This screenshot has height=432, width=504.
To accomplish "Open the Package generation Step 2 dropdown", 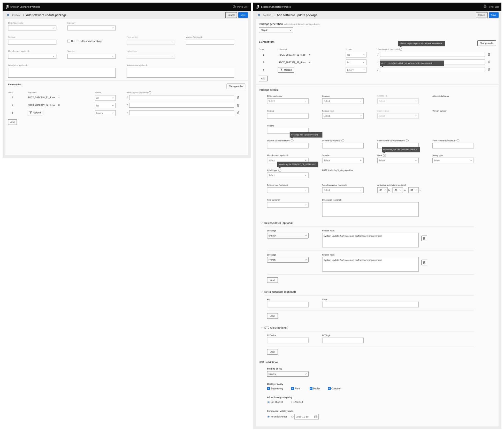I will tap(276, 30).
